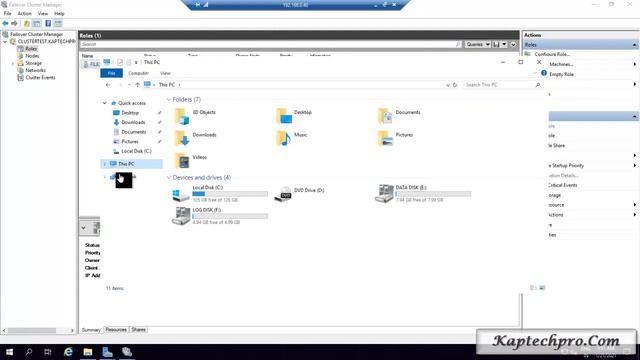
Task: Click the help icon in Cluster Manager toolbar
Action: pyautogui.click(x=48, y=24)
